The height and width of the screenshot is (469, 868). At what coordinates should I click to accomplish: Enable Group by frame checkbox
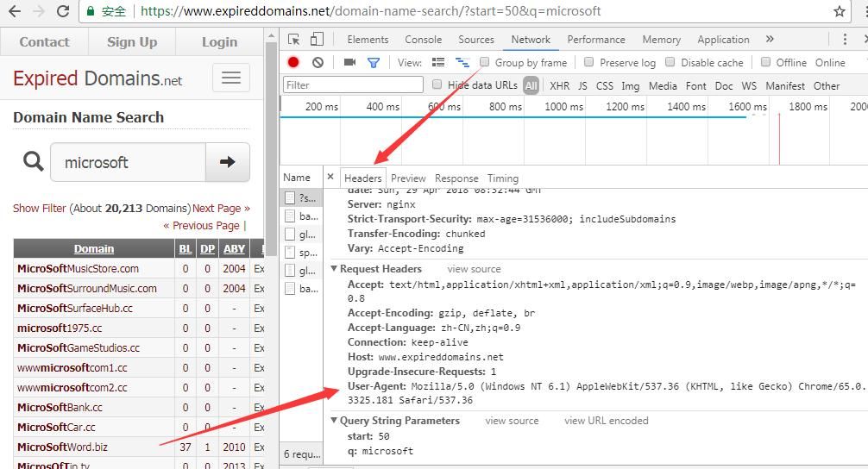484,61
